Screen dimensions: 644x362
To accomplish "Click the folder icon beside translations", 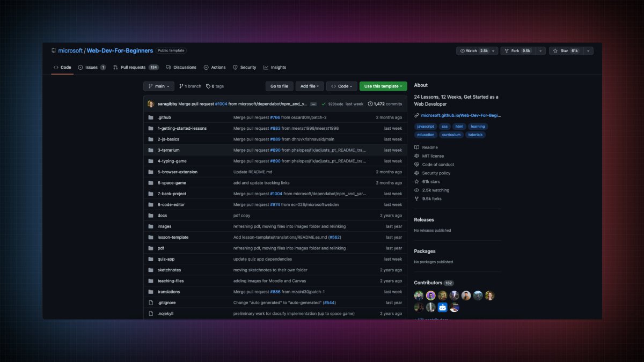I will pos(151,292).
